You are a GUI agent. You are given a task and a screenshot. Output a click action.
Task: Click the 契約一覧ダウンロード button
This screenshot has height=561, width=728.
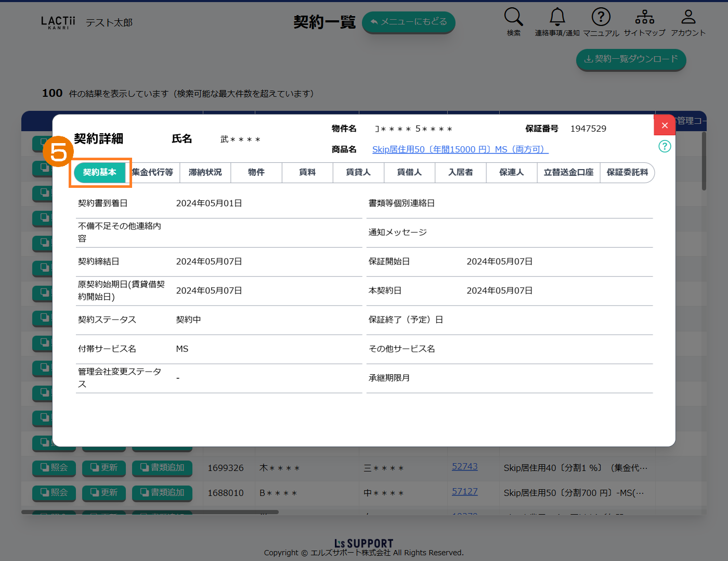pos(631,59)
